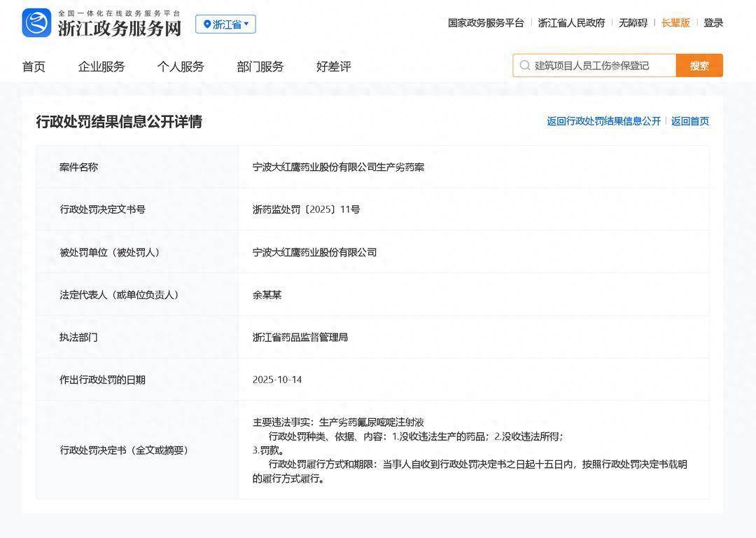Click the 登录 login link
Image resolution: width=756 pixels, height=538 pixels.
[x=713, y=22]
